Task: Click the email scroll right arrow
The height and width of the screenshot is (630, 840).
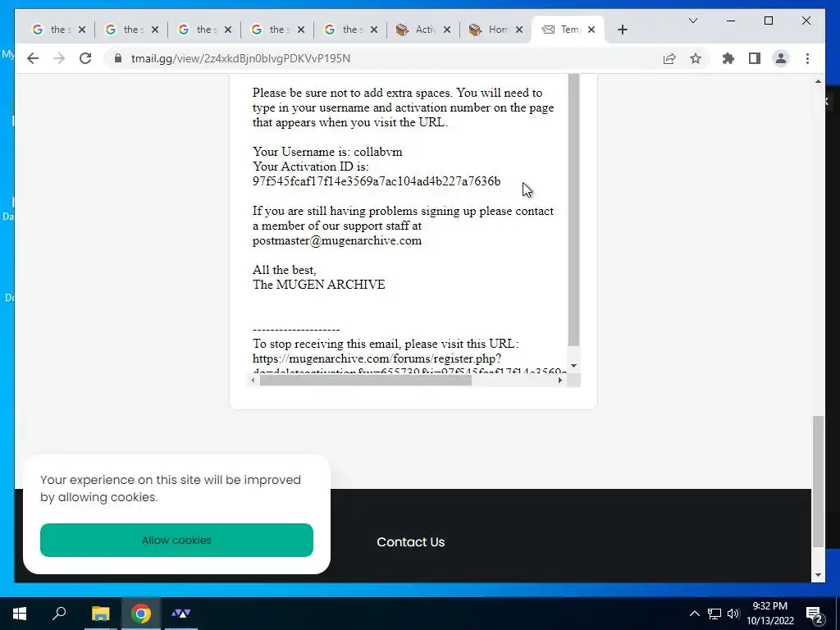Action: [x=560, y=381]
